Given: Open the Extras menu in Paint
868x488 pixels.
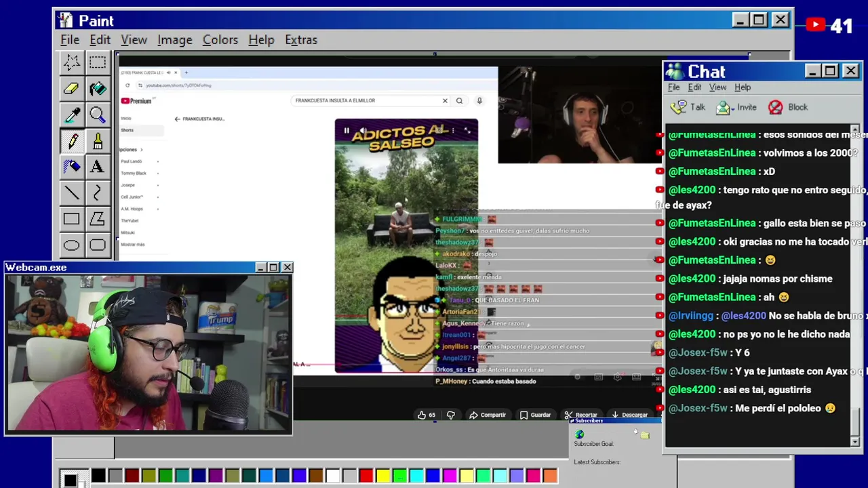Looking at the screenshot, I should (x=301, y=40).
